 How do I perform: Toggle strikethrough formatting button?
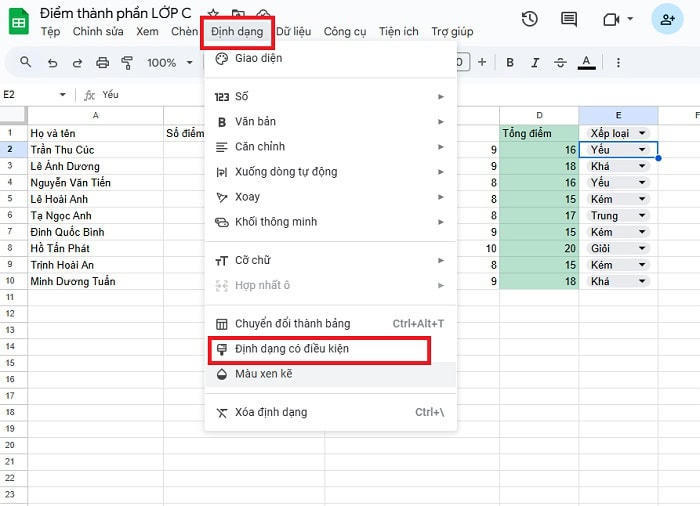(562, 63)
